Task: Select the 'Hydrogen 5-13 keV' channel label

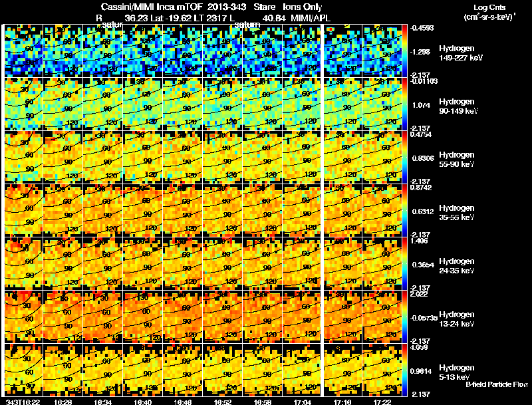Action: (x=457, y=372)
